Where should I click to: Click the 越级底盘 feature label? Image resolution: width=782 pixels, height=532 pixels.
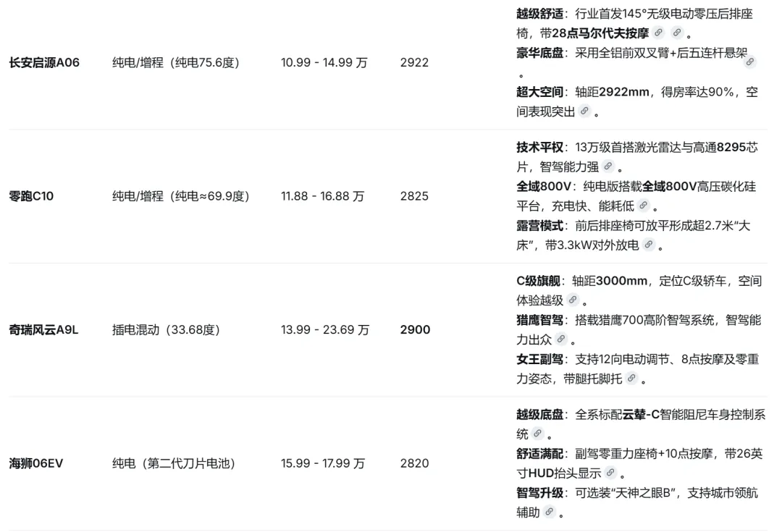(x=539, y=414)
